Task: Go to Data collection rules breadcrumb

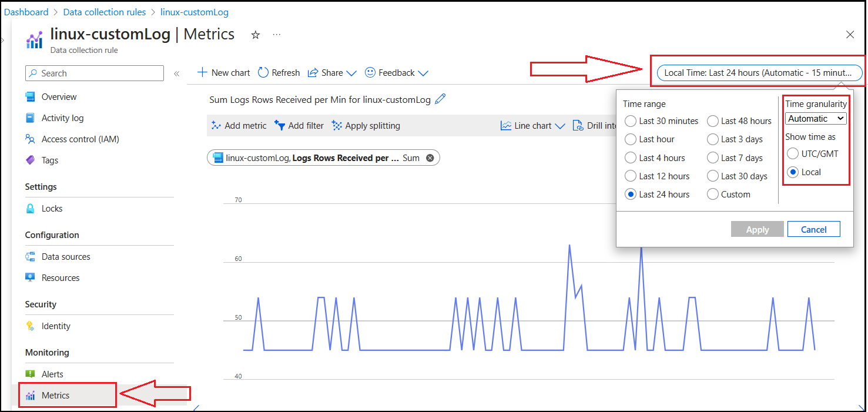Action: coord(105,12)
